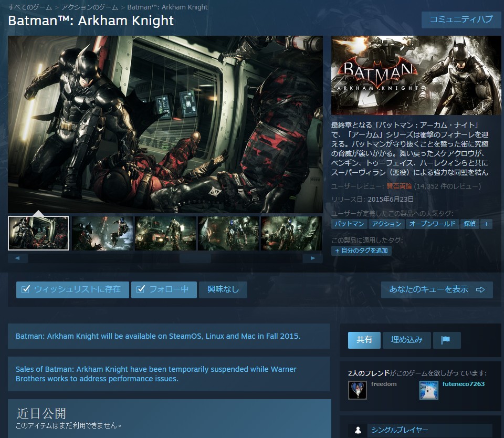Click the sales suspended notice text
This screenshot has height=438, width=504.
point(156,374)
